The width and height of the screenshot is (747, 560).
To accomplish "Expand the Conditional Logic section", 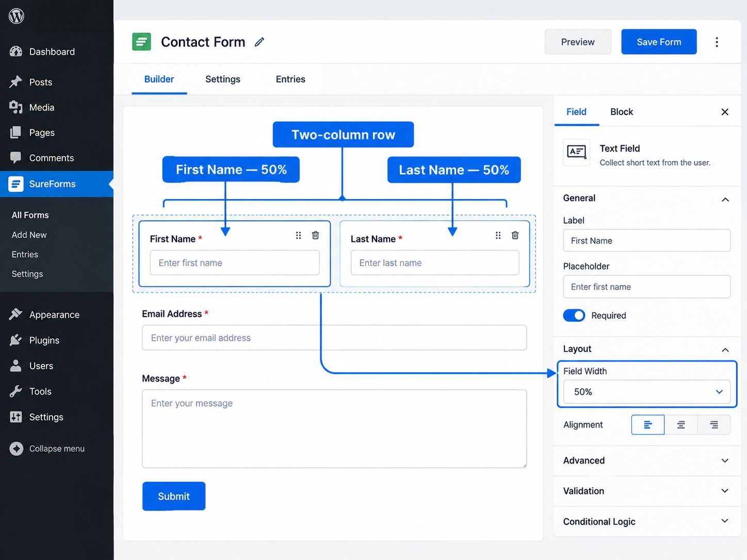I will [x=647, y=521].
